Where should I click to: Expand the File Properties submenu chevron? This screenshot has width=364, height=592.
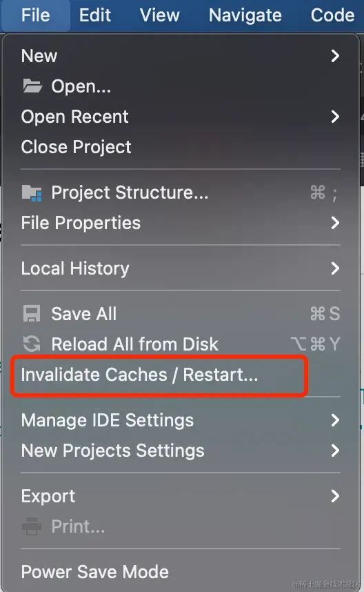click(x=335, y=223)
